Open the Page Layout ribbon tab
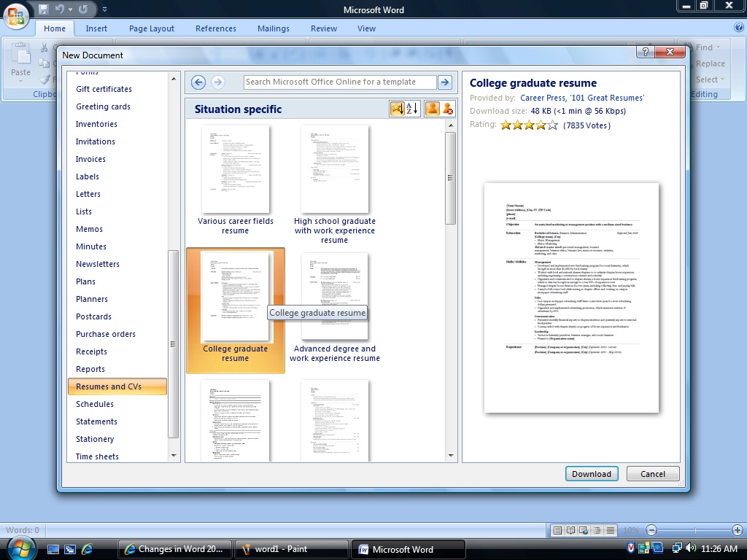 point(152,28)
